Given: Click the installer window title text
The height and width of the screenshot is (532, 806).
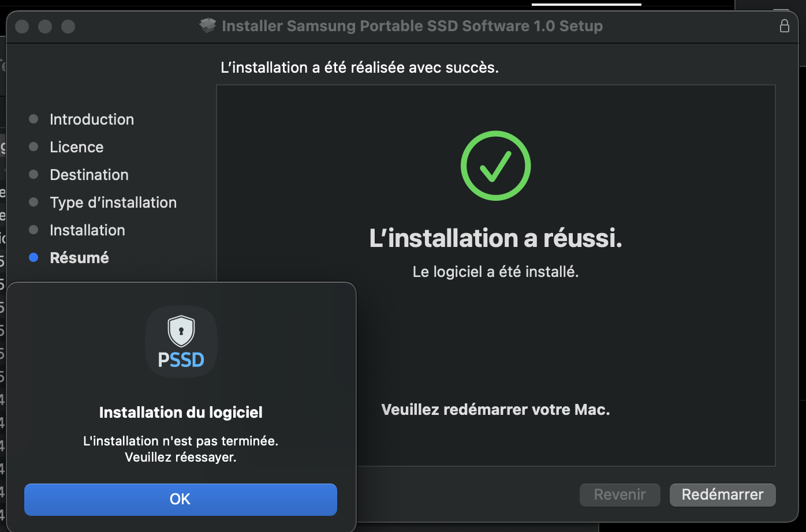Looking at the screenshot, I should tap(412, 26).
